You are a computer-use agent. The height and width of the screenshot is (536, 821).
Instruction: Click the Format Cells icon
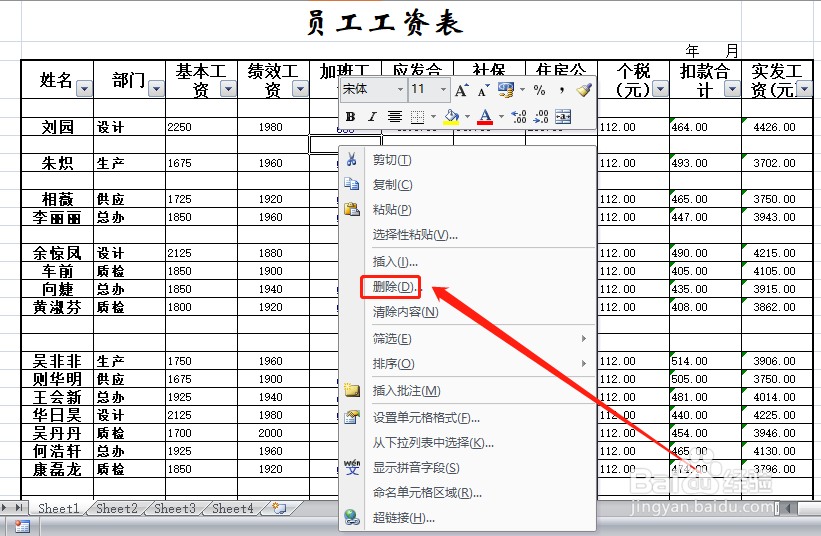tap(351, 417)
